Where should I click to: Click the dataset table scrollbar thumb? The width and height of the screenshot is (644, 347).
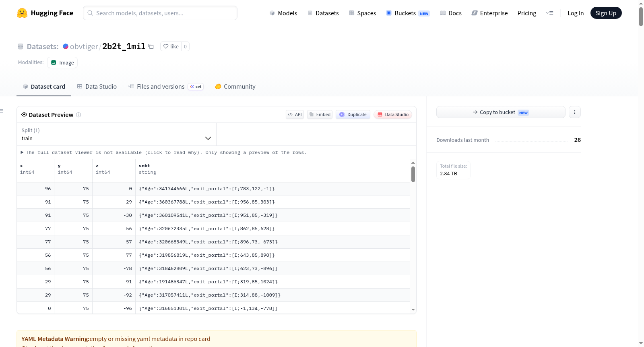tap(413, 174)
